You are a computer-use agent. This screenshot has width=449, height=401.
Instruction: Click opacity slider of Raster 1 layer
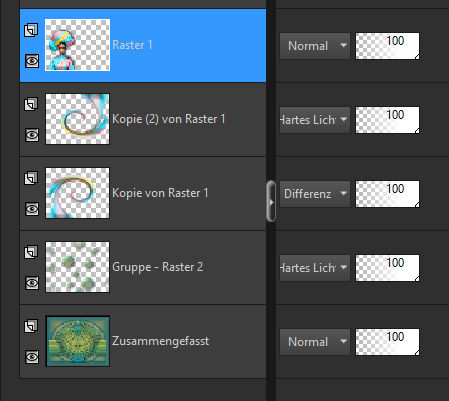(x=387, y=46)
